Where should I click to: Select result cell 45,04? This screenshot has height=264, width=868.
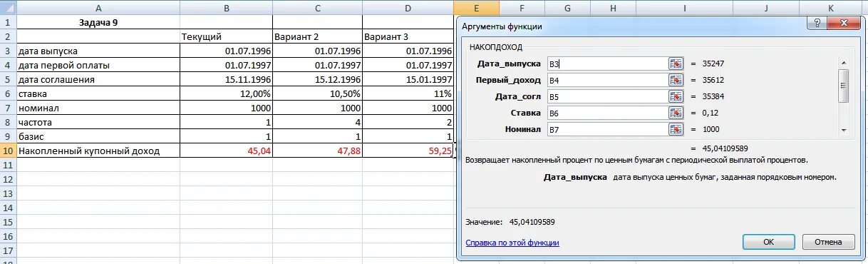coord(226,151)
